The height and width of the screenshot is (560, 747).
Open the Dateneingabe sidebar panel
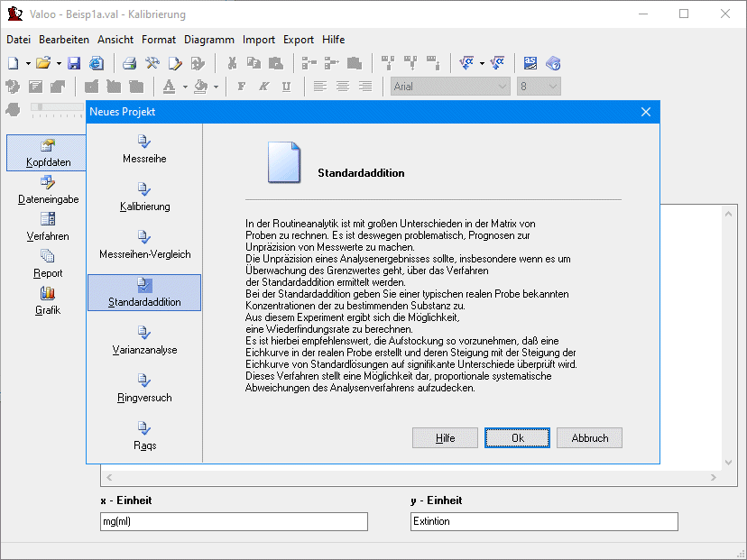click(49, 189)
